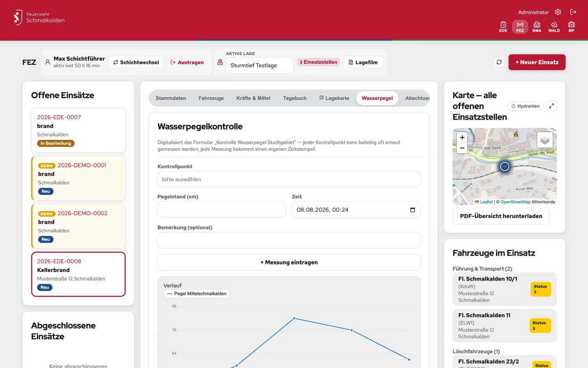Open the date picker calendar icon

[412, 210]
